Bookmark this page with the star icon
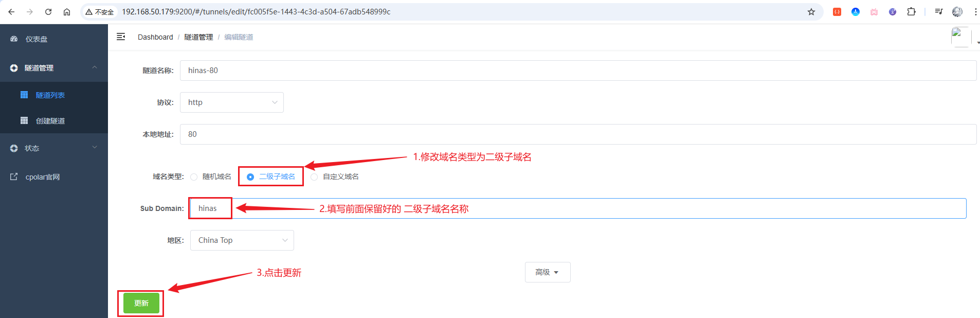980x318 pixels. click(811, 12)
